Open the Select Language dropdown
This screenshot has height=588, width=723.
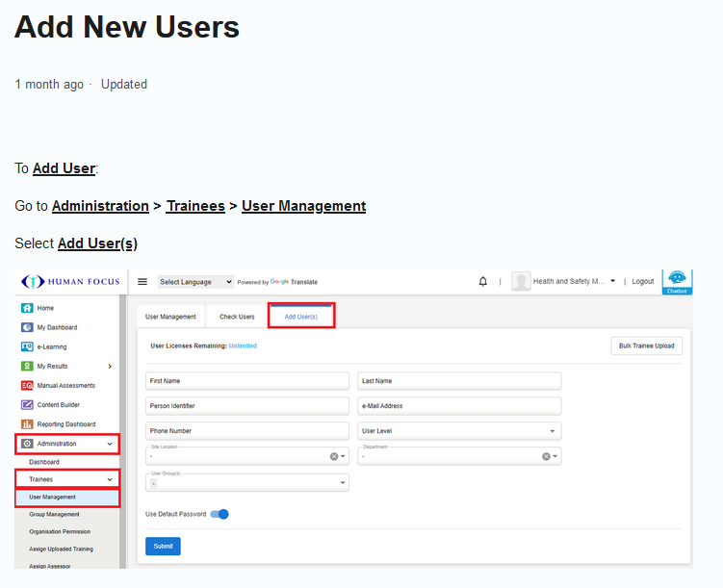click(x=195, y=282)
